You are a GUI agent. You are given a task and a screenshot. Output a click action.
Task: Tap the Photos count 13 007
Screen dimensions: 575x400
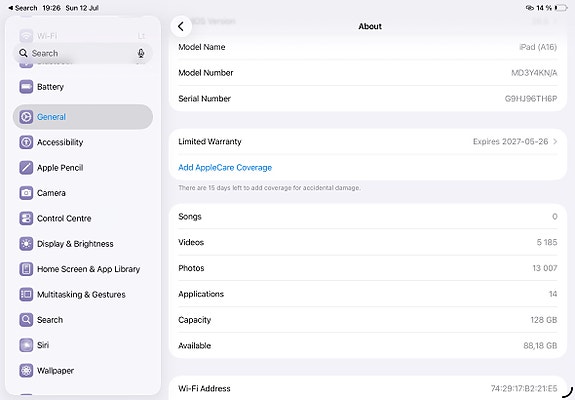click(545, 268)
